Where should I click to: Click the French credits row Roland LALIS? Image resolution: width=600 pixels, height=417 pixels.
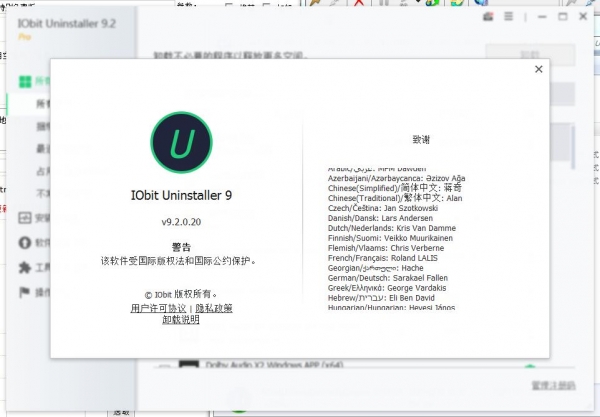(x=383, y=258)
